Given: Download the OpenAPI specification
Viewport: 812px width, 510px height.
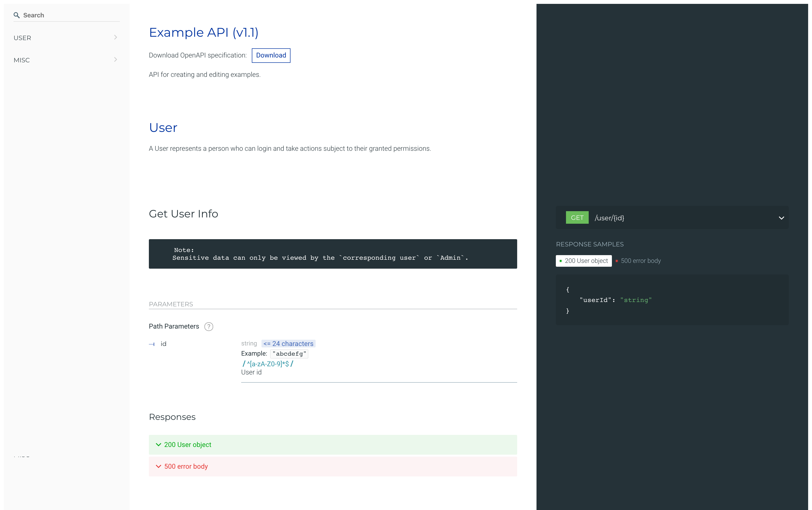Looking at the screenshot, I should [271, 56].
